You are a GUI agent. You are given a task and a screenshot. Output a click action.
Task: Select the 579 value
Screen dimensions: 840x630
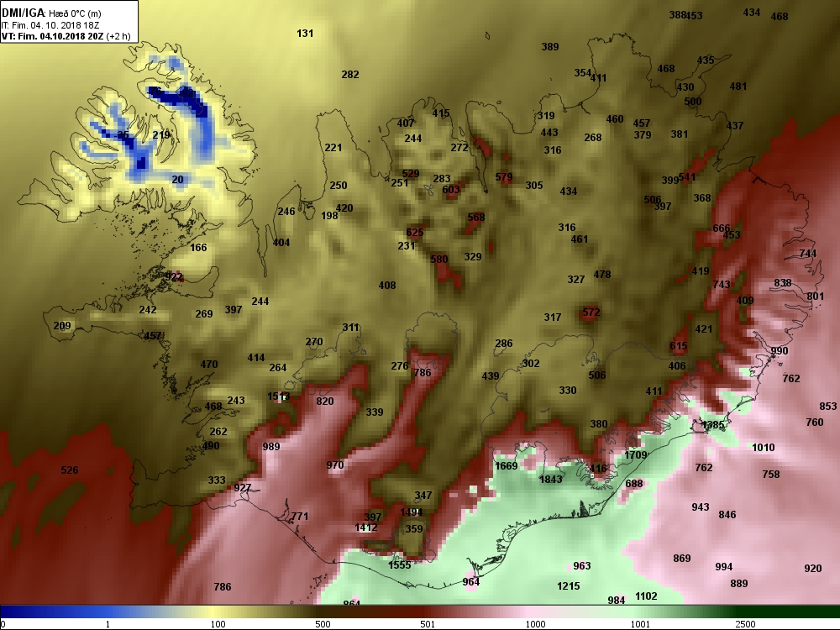(503, 176)
